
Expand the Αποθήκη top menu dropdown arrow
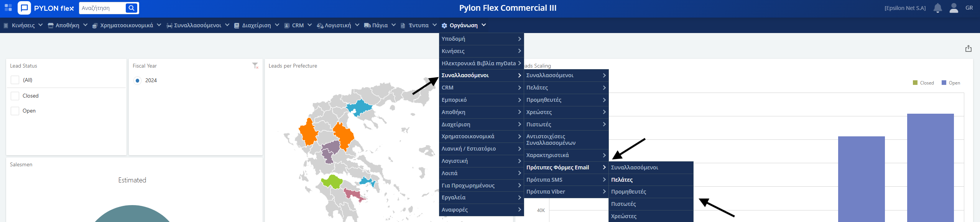(85, 25)
